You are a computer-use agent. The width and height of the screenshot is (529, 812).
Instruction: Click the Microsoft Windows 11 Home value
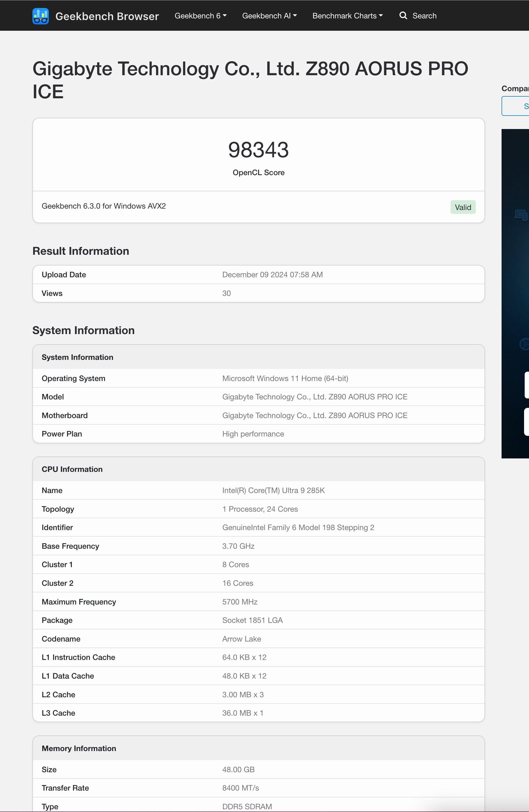[285, 378]
